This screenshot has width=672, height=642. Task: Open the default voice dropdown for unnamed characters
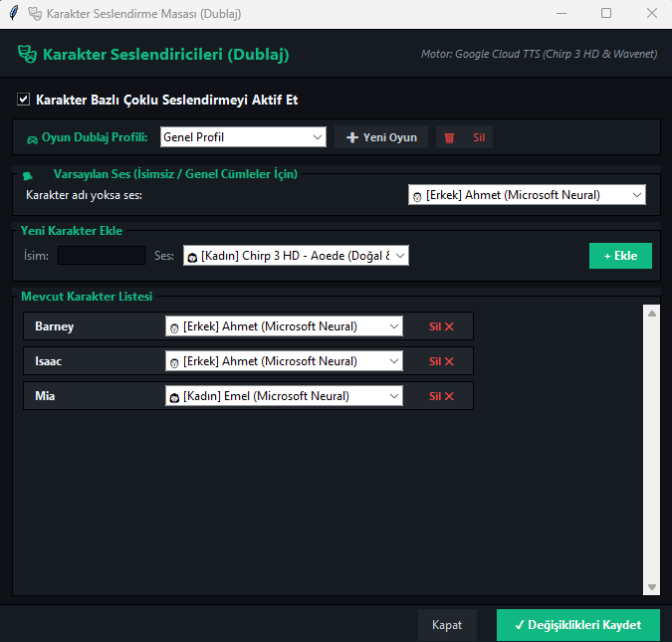[x=527, y=195]
